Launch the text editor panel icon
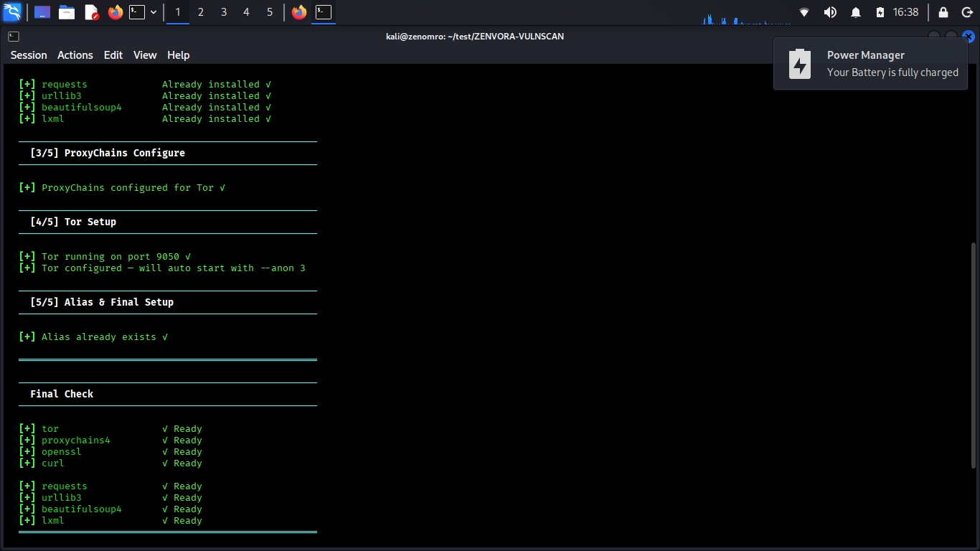980x551 pixels. click(x=91, y=12)
